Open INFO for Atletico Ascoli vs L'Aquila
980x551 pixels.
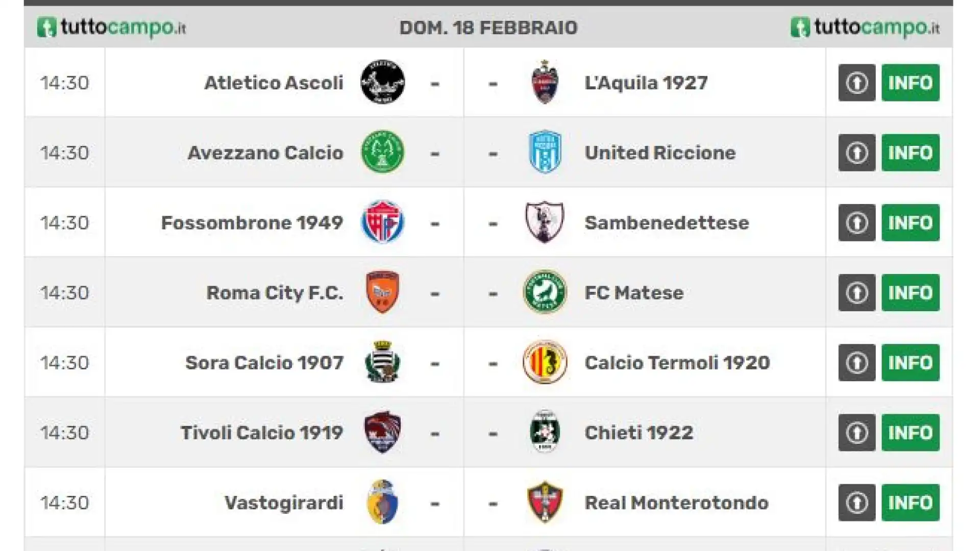tap(911, 83)
